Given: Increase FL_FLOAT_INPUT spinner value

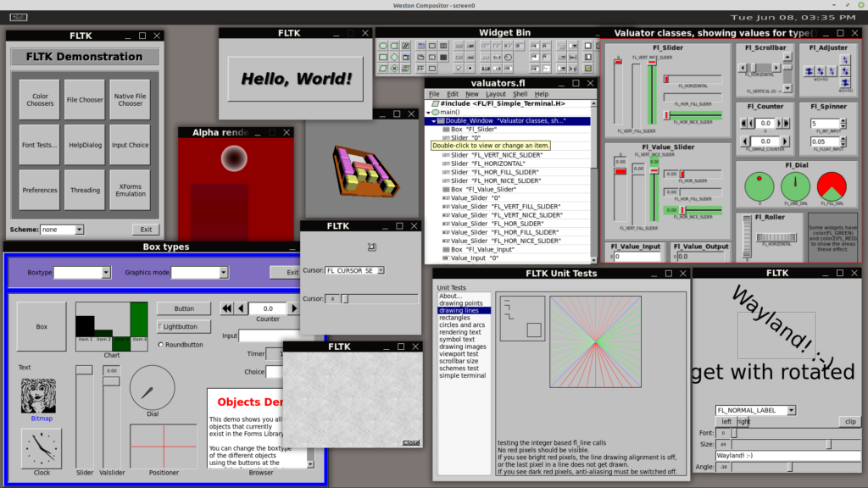Looking at the screenshot, I should click(843, 139).
